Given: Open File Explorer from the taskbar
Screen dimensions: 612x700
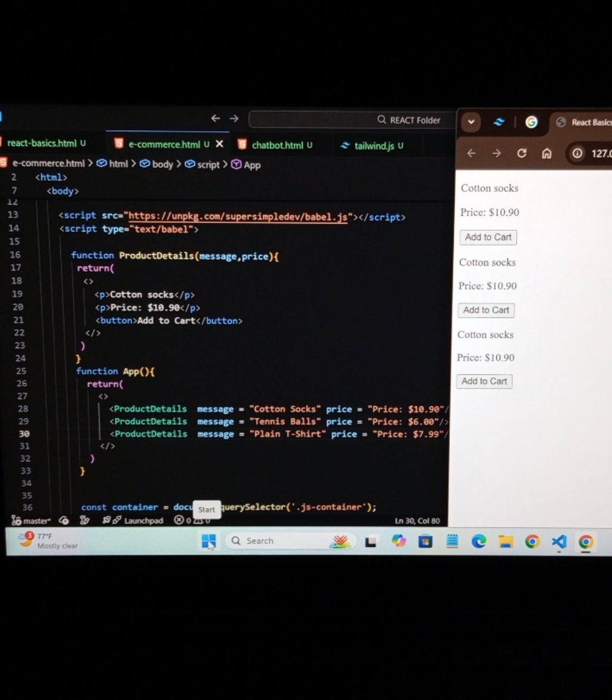Looking at the screenshot, I should click(505, 542).
